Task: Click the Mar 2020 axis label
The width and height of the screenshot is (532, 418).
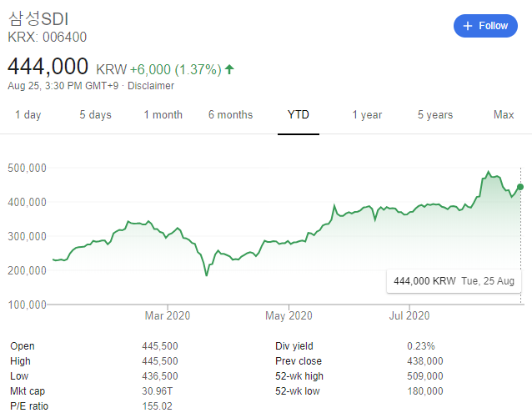Action: [168, 315]
